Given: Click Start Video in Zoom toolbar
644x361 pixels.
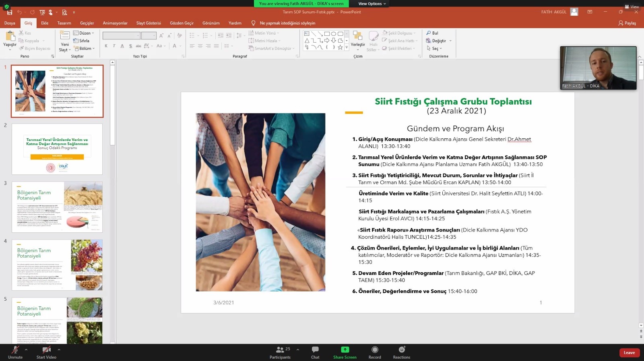Looking at the screenshot, I should click(46, 352).
